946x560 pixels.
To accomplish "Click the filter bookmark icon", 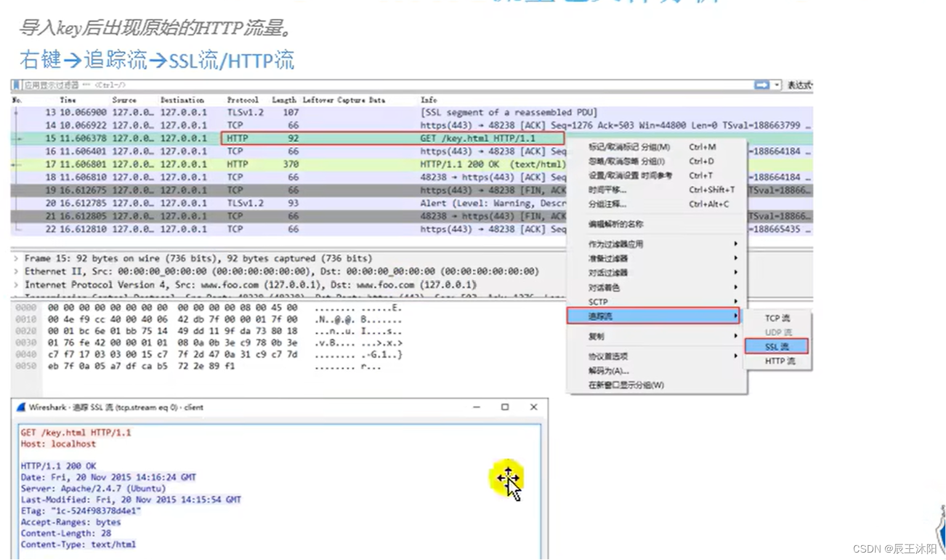I will coord(17,85).
